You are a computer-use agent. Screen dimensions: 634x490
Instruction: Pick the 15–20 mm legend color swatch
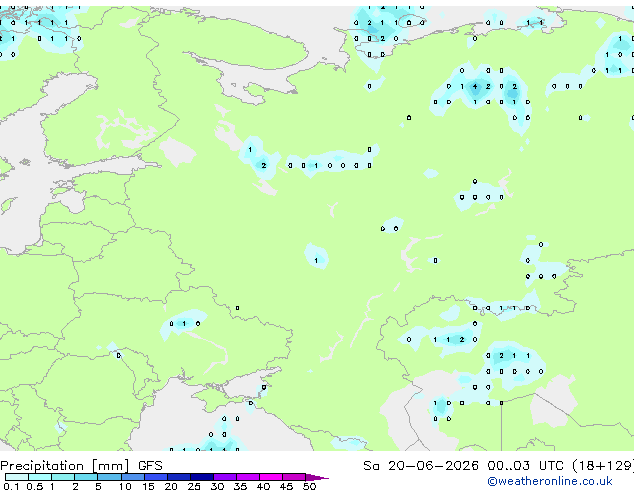155,477
